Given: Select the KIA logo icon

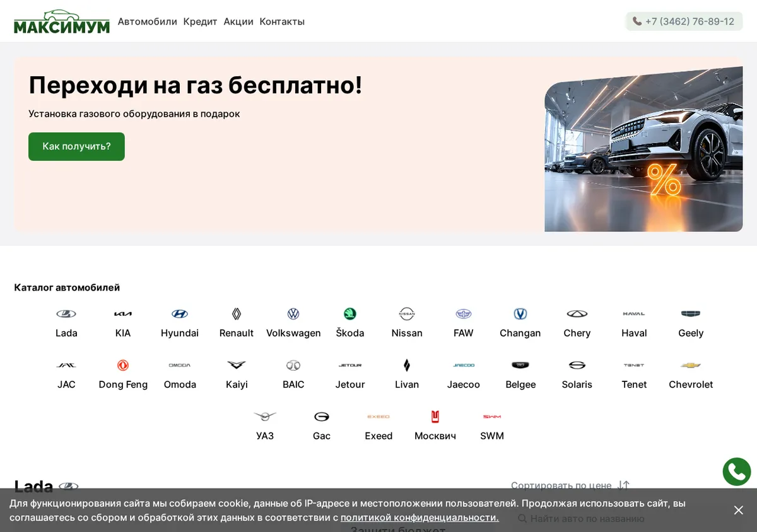Looking at the screenshot, I should 123,314.
